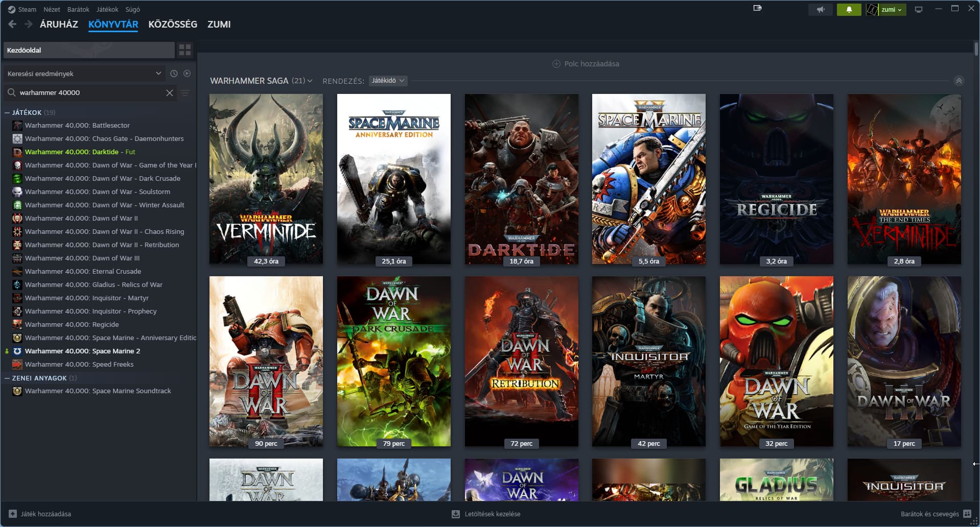Click in the warhammer 40000 search field
This screenshot has height=527, width=980.
[x=91, y=92]
